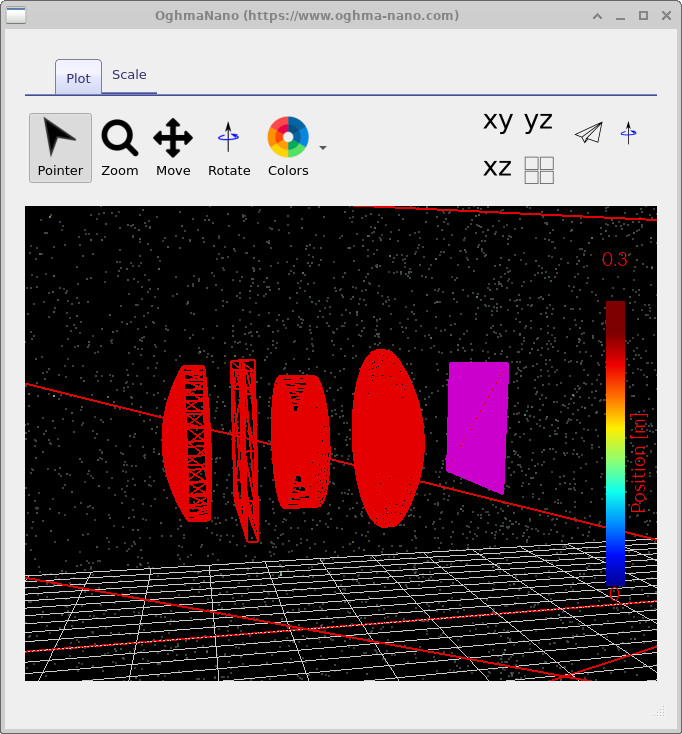Select the leftmost red lens object
The height and width of the screenshot is (734, 682).
coord(187,443)
